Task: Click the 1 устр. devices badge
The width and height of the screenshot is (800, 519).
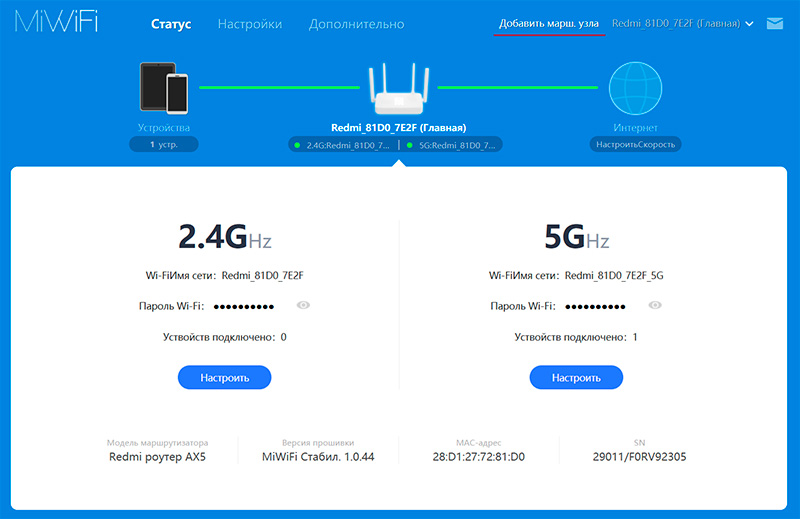Action: point(164,144)
